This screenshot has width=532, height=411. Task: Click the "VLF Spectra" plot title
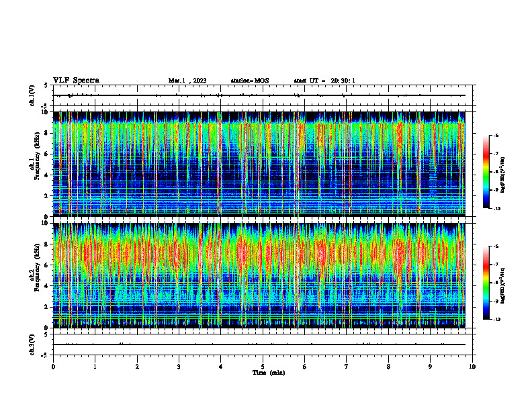point(76,81)
